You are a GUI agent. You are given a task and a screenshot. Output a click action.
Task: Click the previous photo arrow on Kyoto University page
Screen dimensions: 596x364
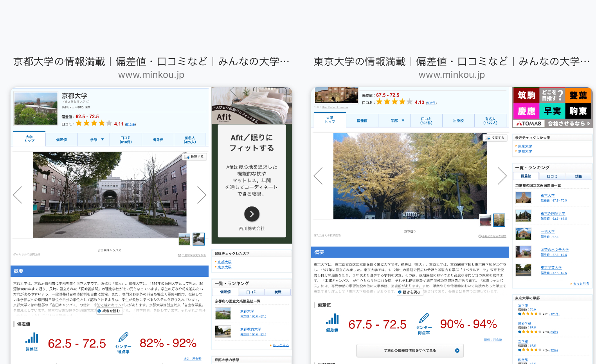[x=18, y=195]
